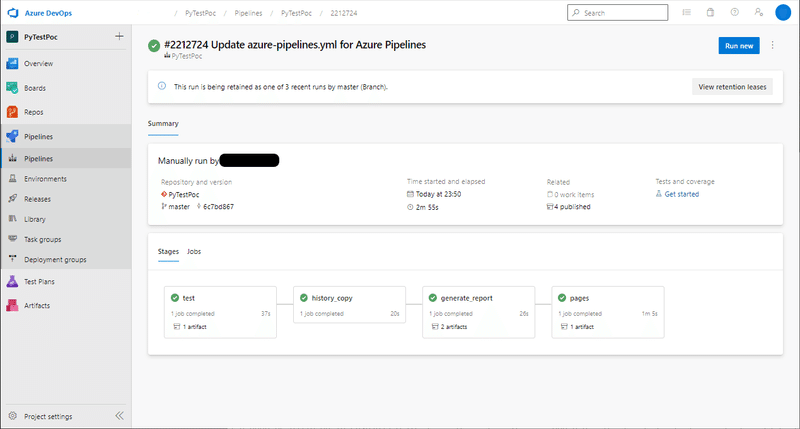The width and height of the screenshot is (800, 429).
Task: Collapse sidebar with double chevron
Action: click(119, 416)
